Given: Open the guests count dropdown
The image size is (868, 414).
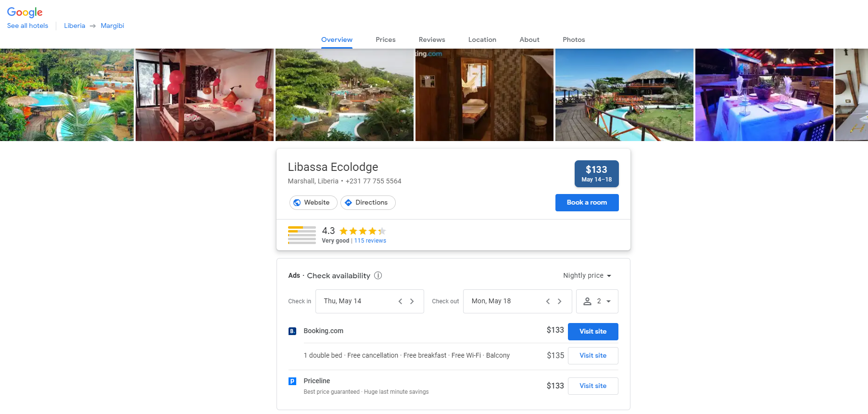Looking at the screenshot, I should coord(597,301).
